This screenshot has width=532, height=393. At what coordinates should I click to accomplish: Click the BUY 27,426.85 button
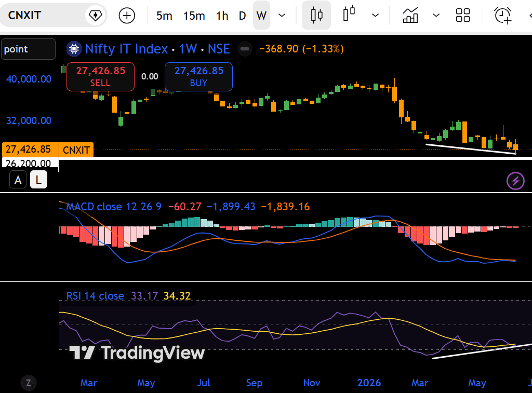click(x=199, y=77)
